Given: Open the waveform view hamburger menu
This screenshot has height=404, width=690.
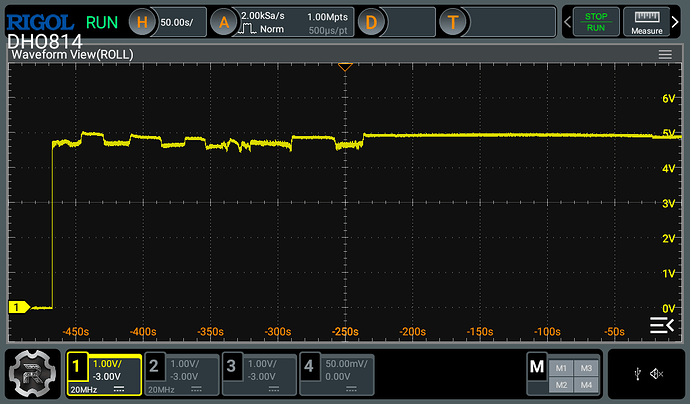Looking at the screenshot, I should click(x=665, y=54).
